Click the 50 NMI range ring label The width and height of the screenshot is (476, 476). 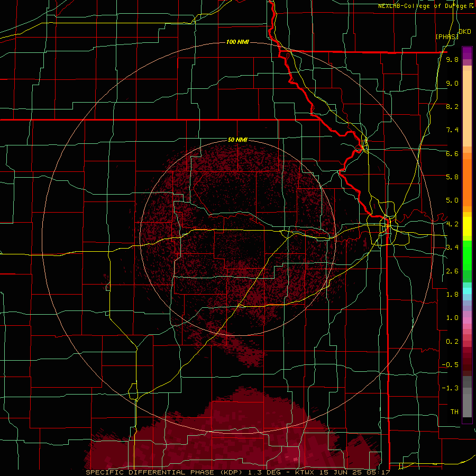[237, 140]
